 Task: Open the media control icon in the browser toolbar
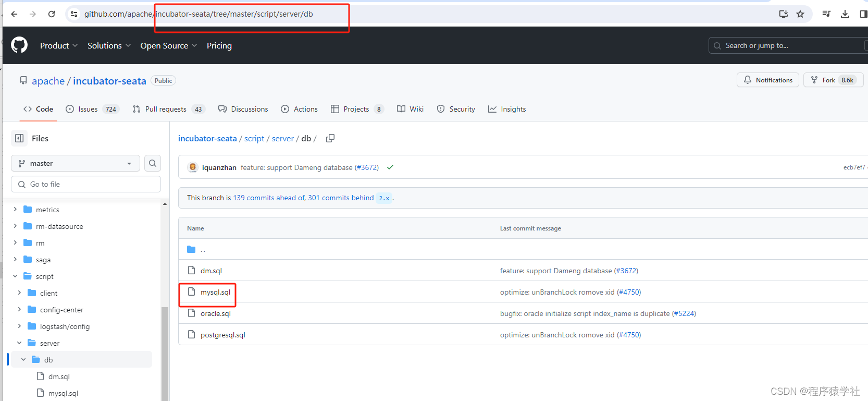click(826, 14)
